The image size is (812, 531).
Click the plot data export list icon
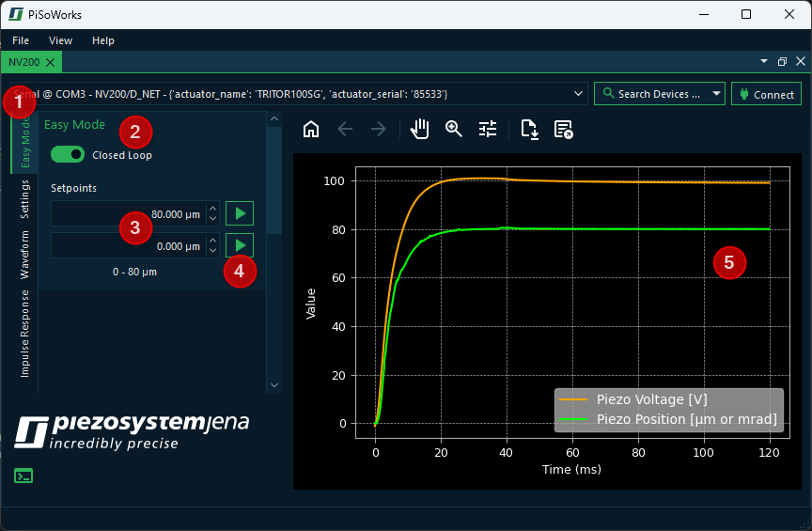point(563,130)
